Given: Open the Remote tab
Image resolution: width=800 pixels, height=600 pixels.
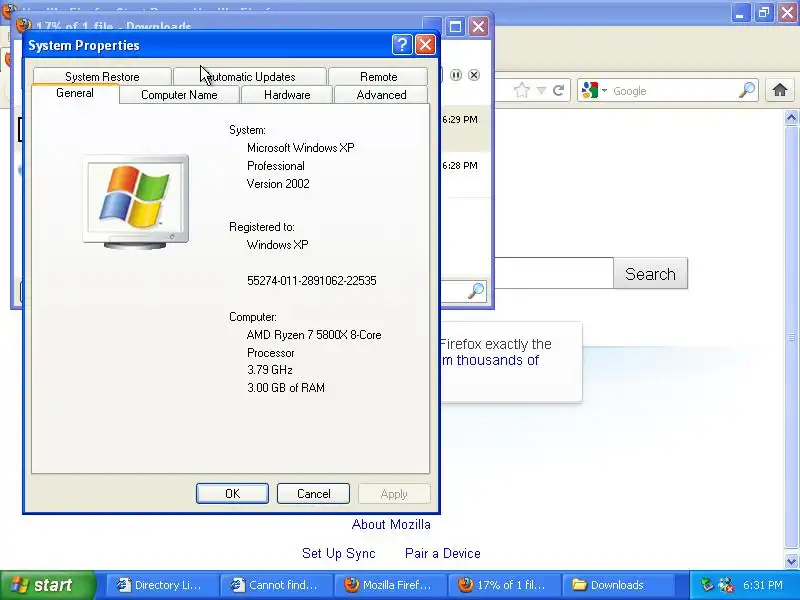Looking at the screenshot, I should pos(378,77).
